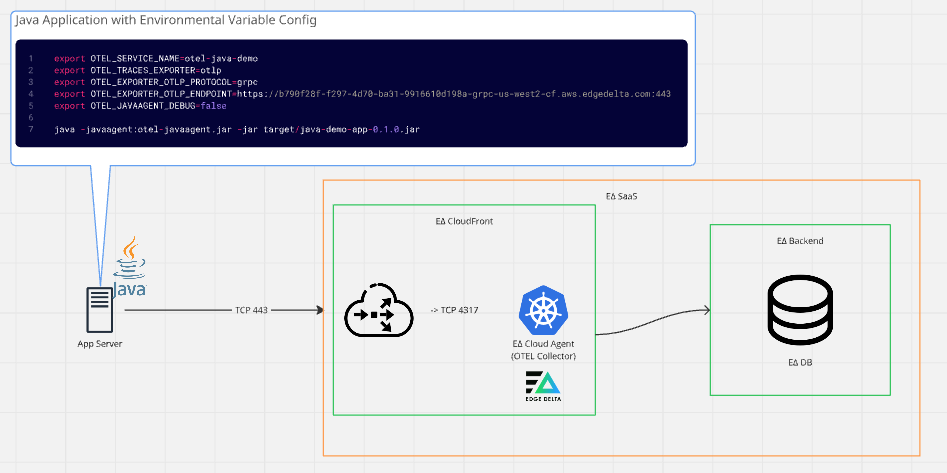
Task: Select the "-> TCP 4317" text label
Action: tap(454, 310)
